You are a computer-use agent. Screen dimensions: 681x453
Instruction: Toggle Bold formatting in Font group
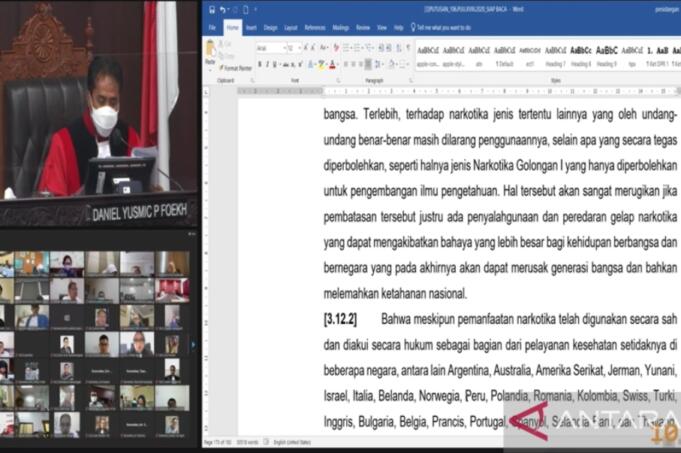tap(260, 64)
